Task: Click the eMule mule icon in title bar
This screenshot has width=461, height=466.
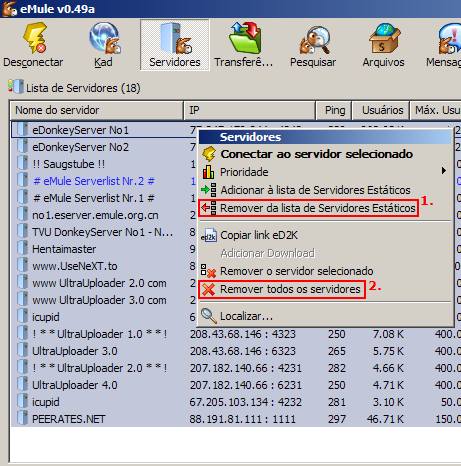Action: [9, 9]
